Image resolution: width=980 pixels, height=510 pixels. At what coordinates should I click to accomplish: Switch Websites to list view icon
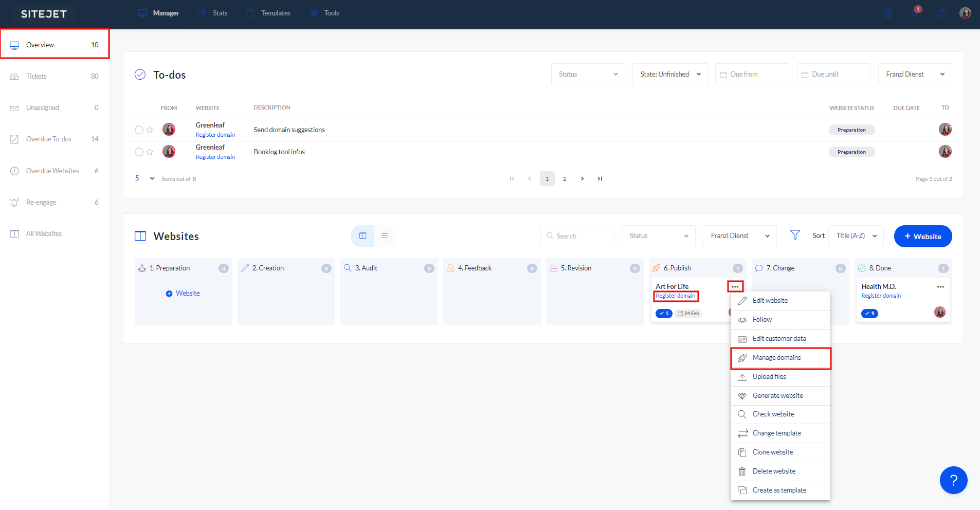coord(384,236)
